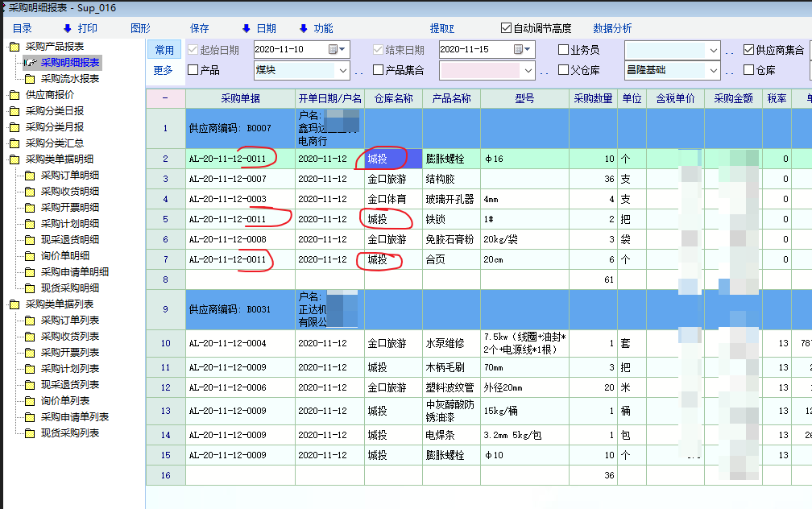812x509 pixels.
Task: Click the 功能 arrow icon in toolbar
Action: (x=303, y=28)
